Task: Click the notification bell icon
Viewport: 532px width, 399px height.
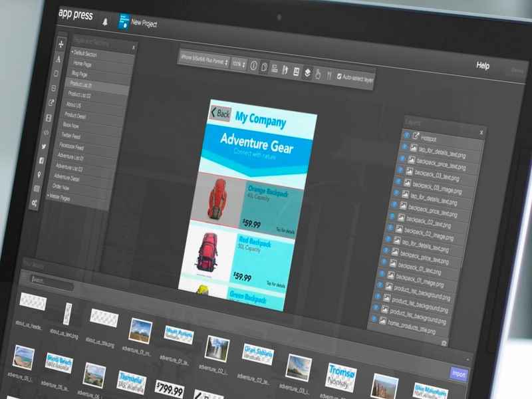Action: tap(105, 22)
